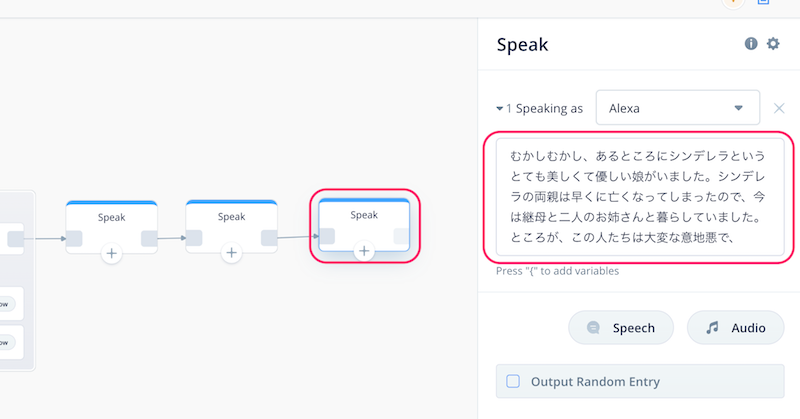Collapse the 1 Speaking as entry
The width and height of the screenshot is (800, 419).
click(x=500, y=109)
